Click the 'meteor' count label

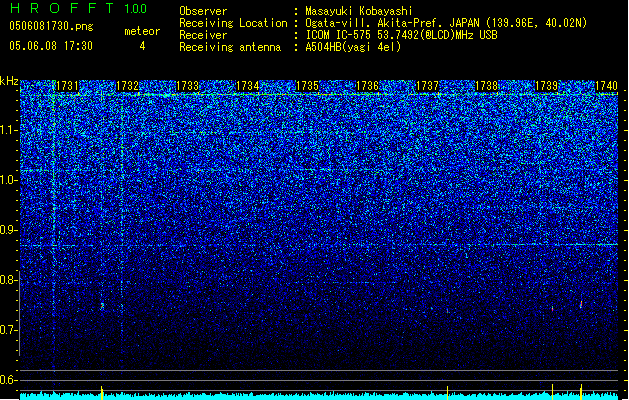(142, 31)
